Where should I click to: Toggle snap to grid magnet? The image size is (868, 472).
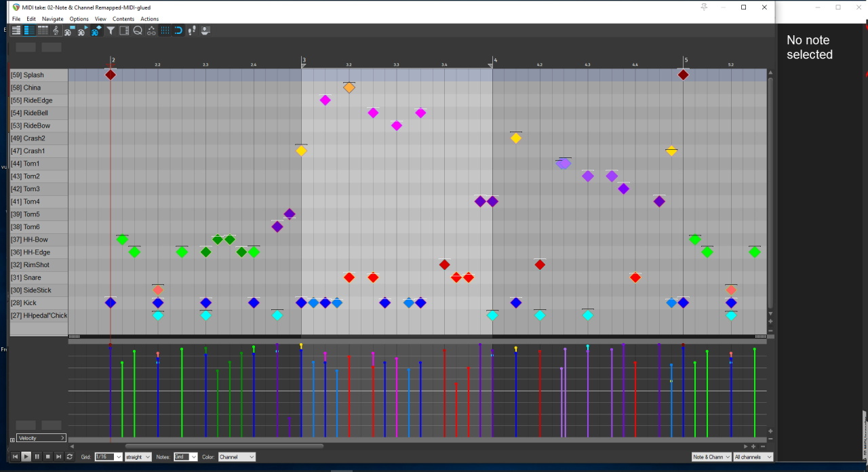(178, 31)
